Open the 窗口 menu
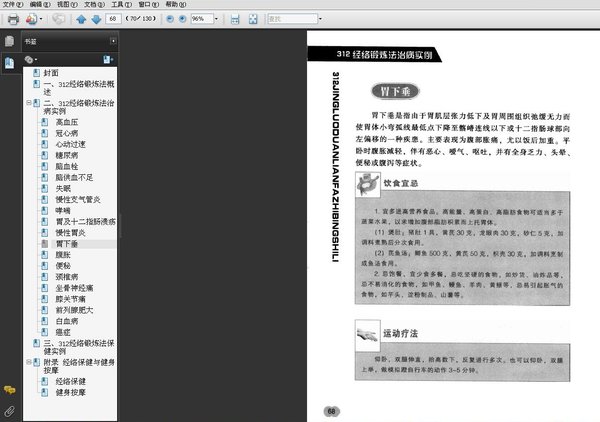This screenshot has height=422, width=600. [x=149, y=5]
